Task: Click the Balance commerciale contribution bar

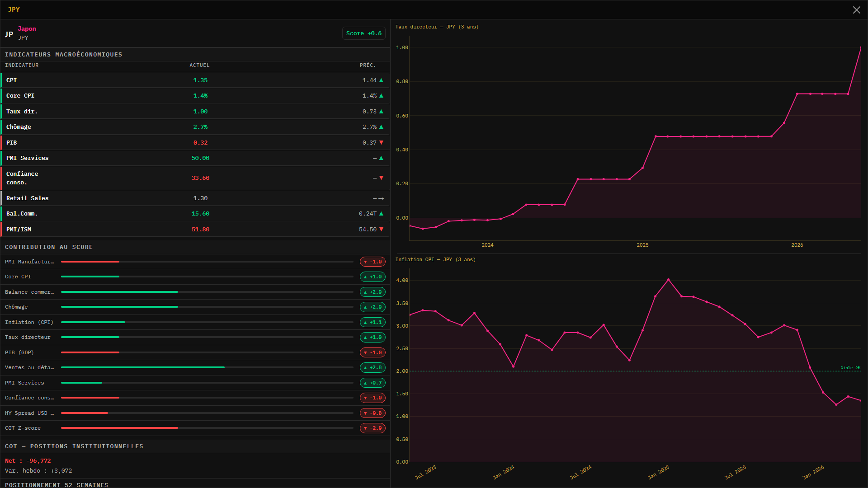Action: 207,292
